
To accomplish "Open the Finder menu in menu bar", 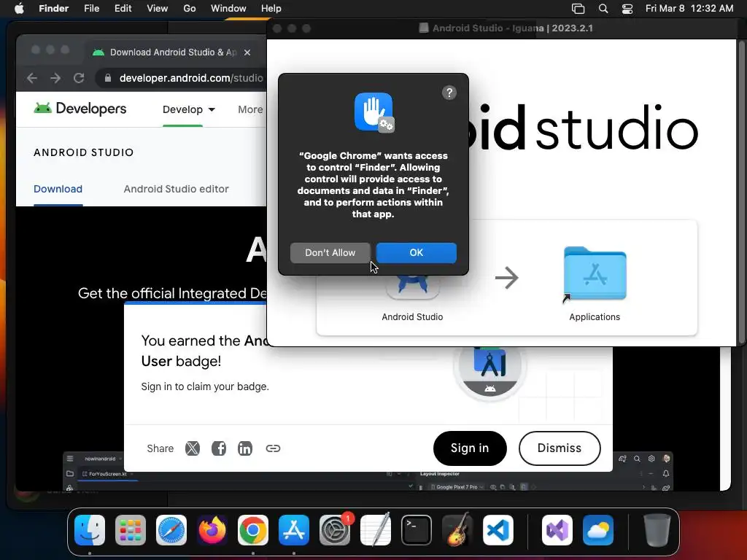I will (x=54, y=8).
